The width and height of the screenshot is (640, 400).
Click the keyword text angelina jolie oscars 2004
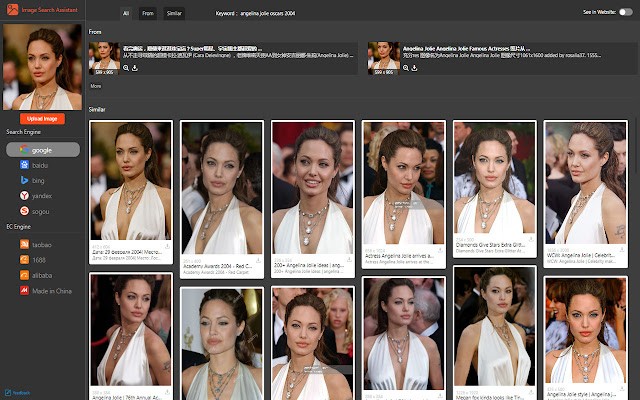268,13
